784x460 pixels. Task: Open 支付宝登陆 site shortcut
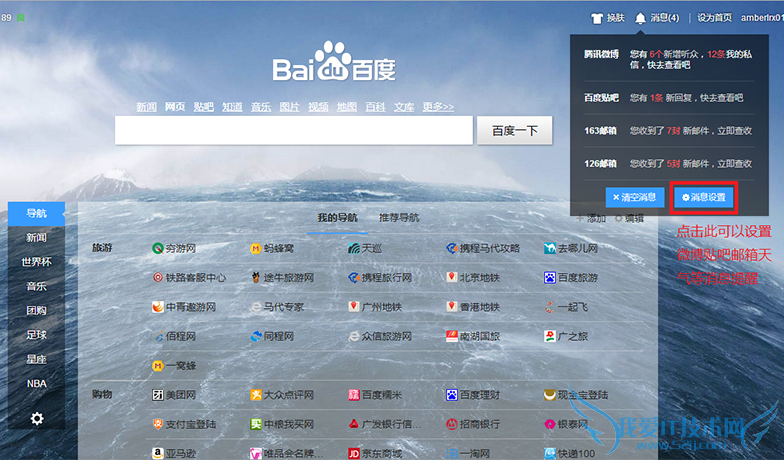[184, 424]
